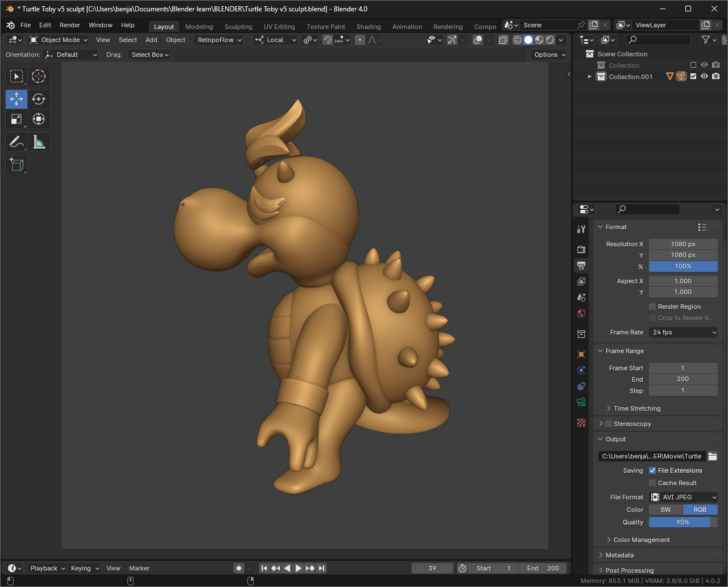728x587 pixels.
Task: Uncheck the File Extensions checkbox
Action: click(652, 470)
